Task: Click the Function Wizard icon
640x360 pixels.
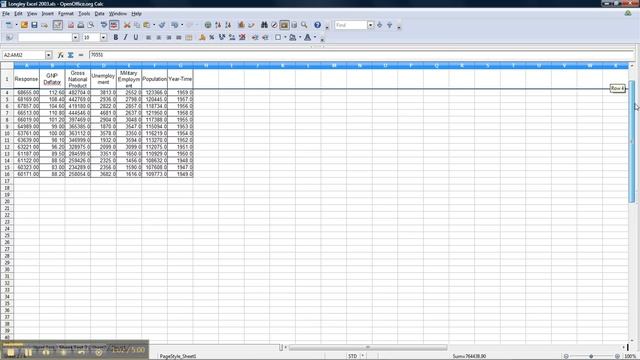Action: (60, 55)
